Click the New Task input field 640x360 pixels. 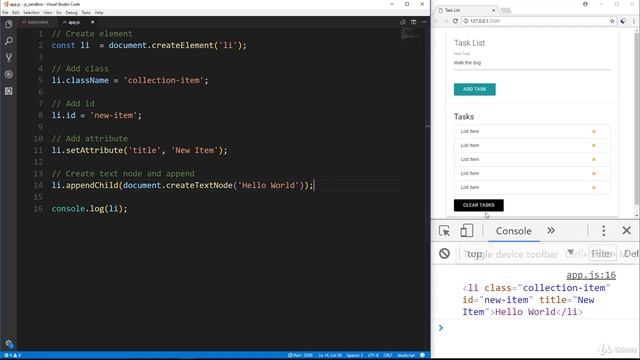[x=532, y=63]
